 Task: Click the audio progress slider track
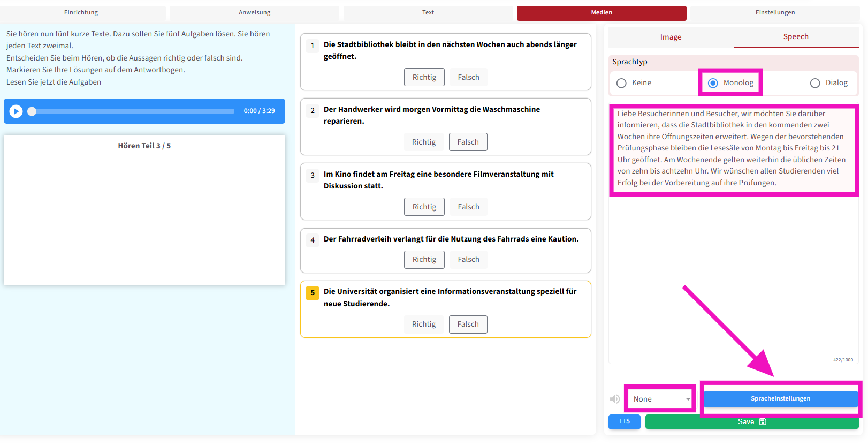coord(134,111)
